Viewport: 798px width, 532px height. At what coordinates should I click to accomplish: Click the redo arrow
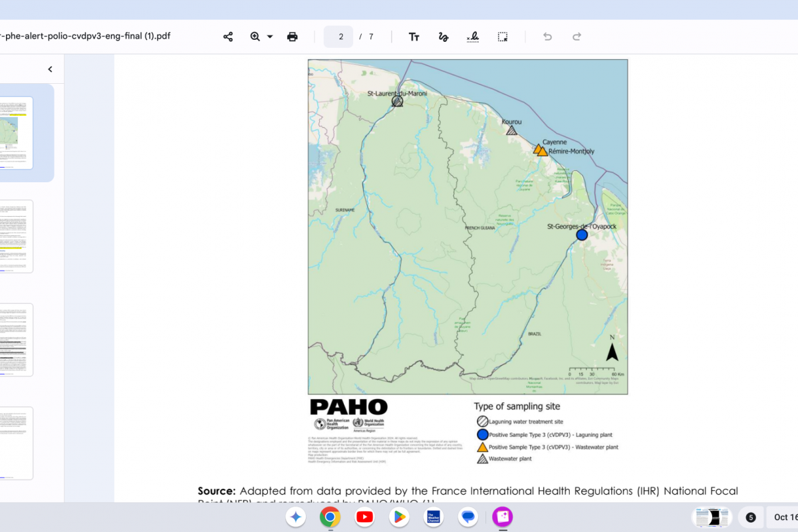point(577,37)
